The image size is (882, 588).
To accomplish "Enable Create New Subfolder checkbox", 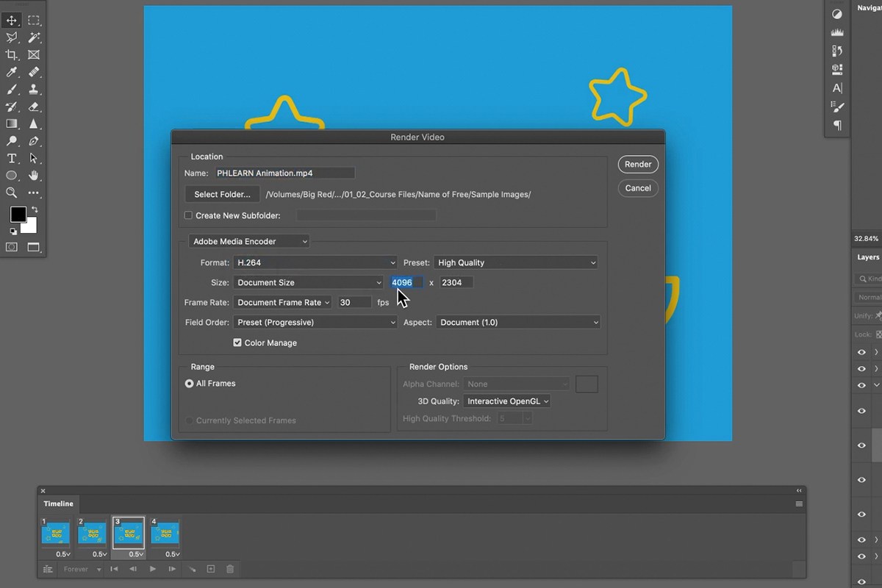I will (188, 215).
